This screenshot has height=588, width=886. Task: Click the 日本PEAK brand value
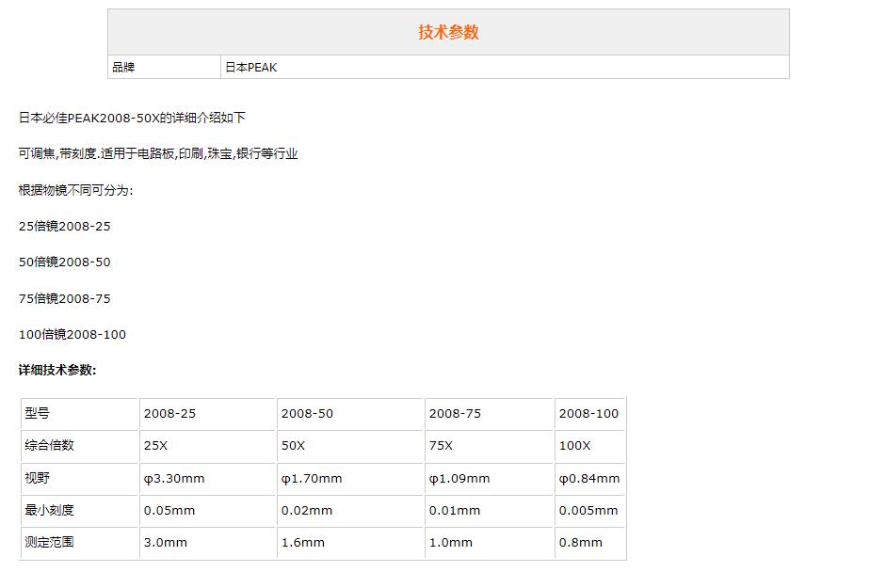tap(251, 68)
